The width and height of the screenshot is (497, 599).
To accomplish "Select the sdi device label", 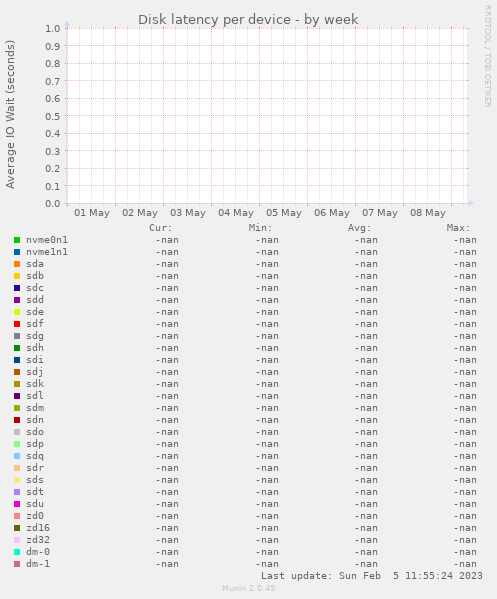I will (x=35, y=360).
